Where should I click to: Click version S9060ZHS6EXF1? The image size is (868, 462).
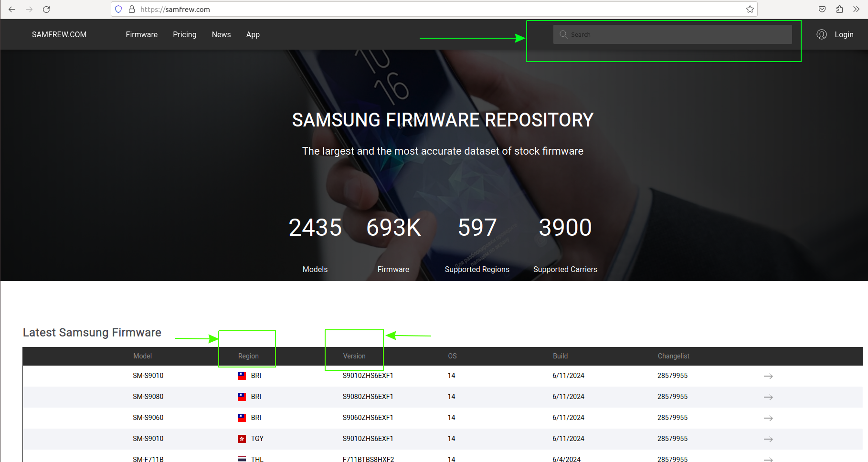point(368,418)
